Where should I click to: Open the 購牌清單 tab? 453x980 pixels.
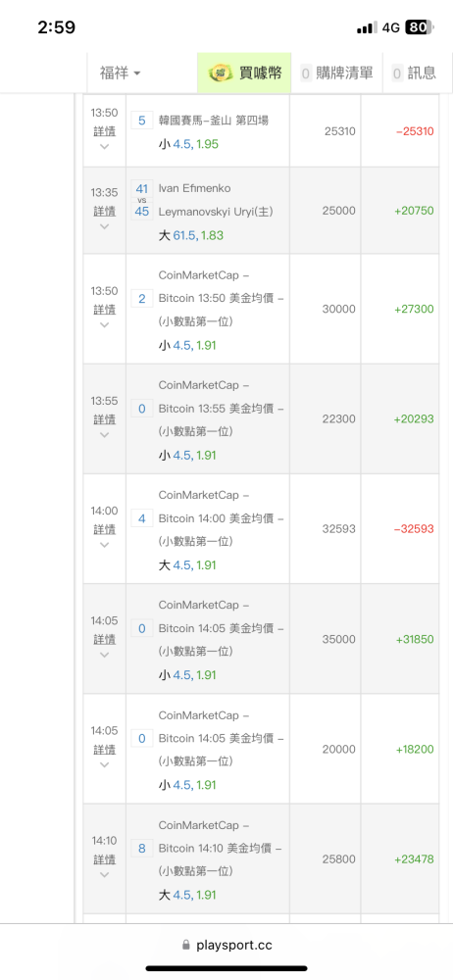pos(337,73)
